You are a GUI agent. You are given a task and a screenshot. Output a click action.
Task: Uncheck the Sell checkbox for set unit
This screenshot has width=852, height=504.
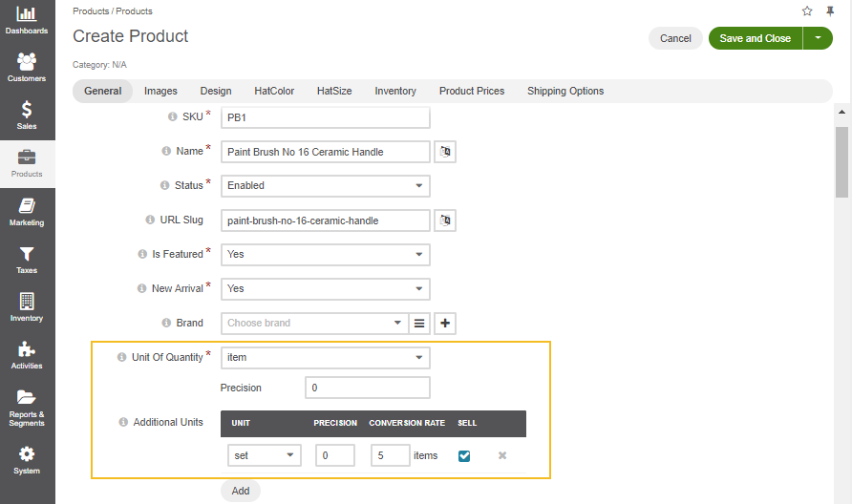464,456
